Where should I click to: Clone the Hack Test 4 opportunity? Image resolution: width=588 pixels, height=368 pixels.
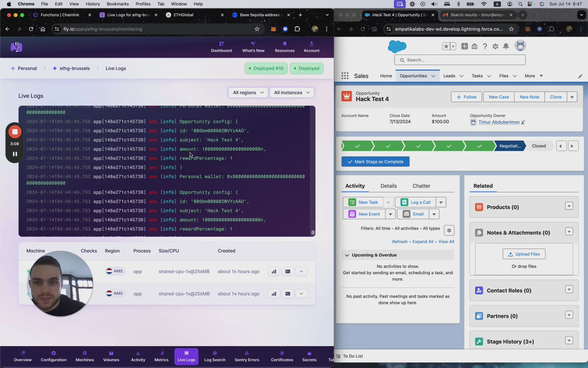pyautogui.click(x=555, y=97)
